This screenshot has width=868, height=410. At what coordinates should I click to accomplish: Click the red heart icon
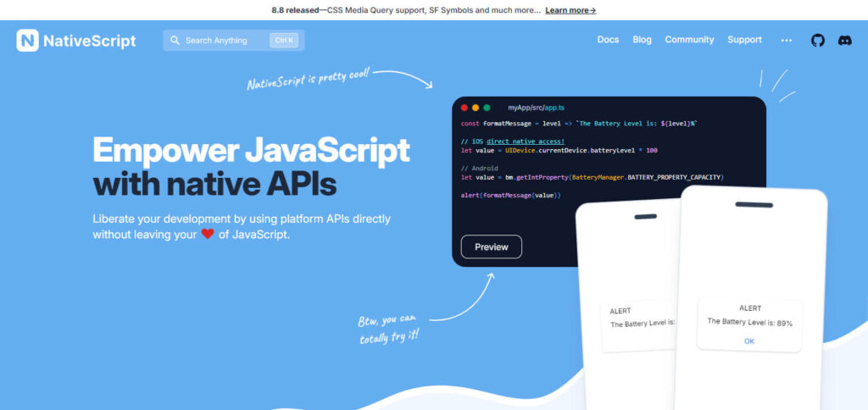(208, 234)
